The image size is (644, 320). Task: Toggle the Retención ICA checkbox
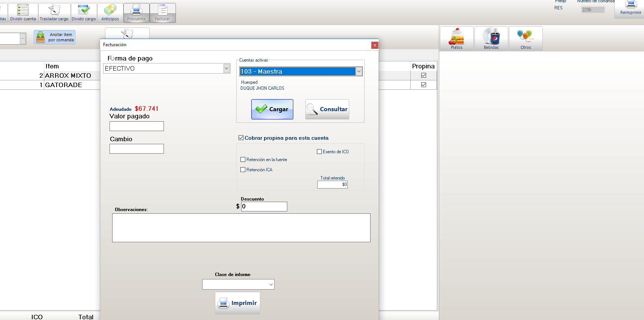point(243,170)
